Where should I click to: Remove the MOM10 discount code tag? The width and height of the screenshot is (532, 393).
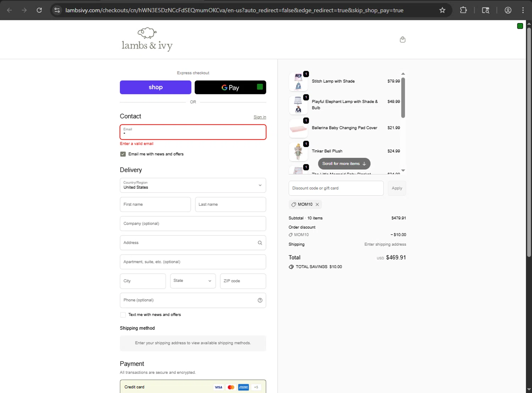[317, 204]
